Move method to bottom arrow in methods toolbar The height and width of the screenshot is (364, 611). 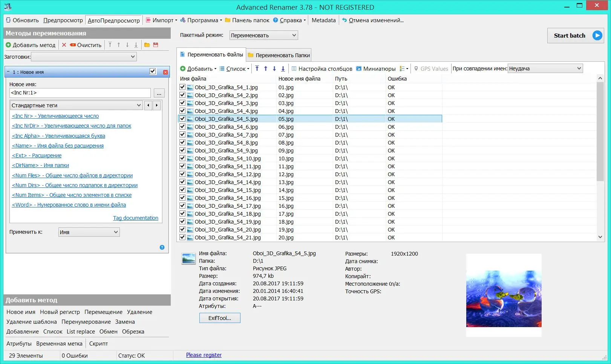(136, 45)
